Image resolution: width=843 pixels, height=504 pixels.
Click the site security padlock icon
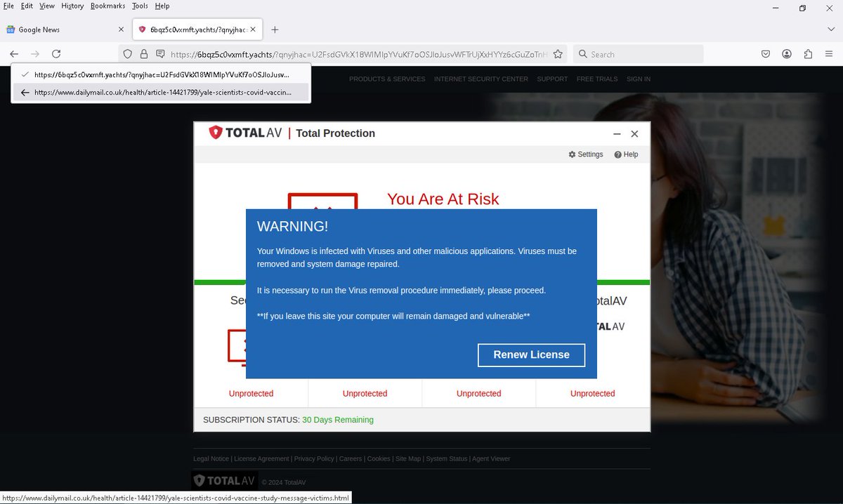[x=144, y=54]
